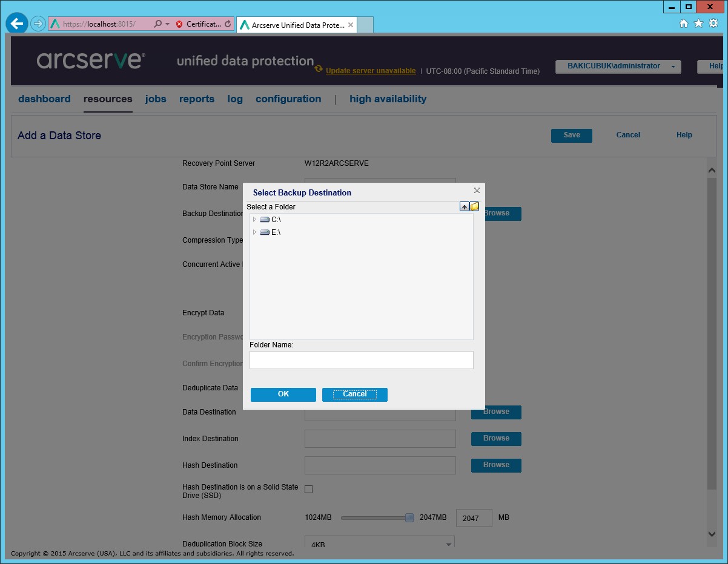Click Browse next to Hash Destination

click(496, 465)
